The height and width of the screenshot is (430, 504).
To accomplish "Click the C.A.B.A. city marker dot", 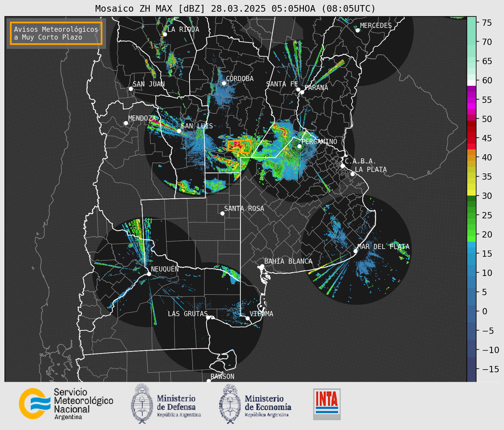I will [x=343, y=166].
